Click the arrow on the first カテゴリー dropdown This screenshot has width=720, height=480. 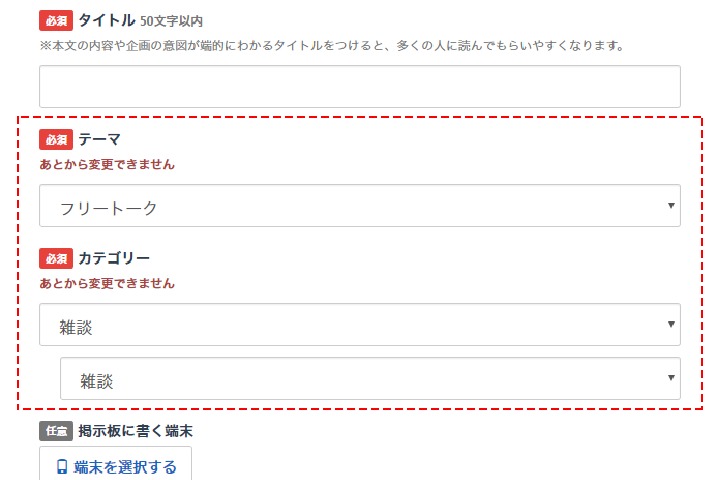click(x=669, y=325)
